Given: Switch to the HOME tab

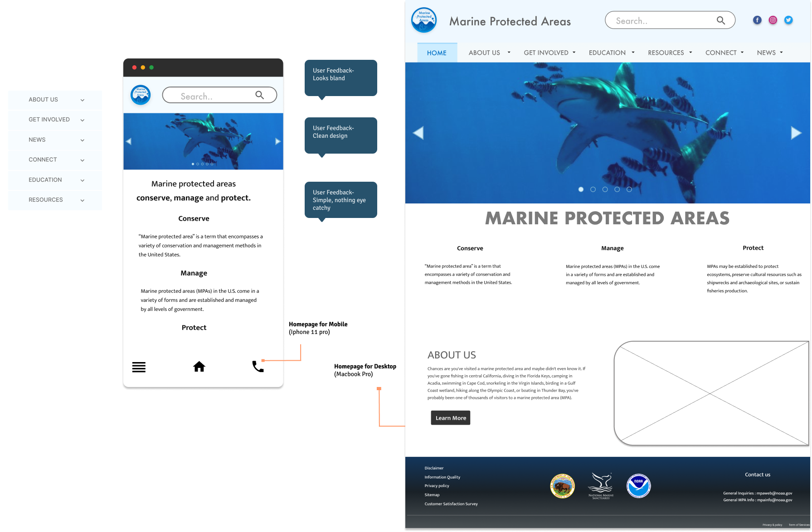Looking at the screenshot, I should [x=437, y=53].
